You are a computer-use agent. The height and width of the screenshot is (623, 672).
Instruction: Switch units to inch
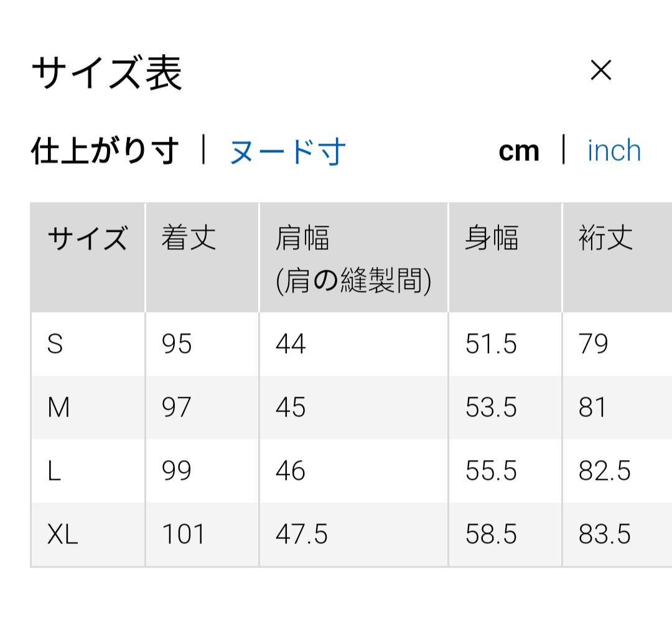(x=614, y=150)
